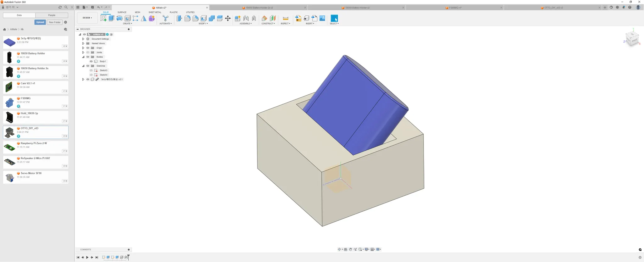Viewport: 644px width, 262px height.
Task: Undo the last action
Action: (x=99, y=7)
